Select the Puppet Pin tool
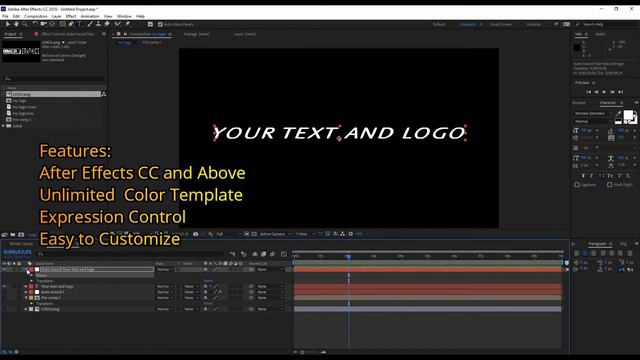The height and width of the screenshot is (360, 640). click(127, 24)
